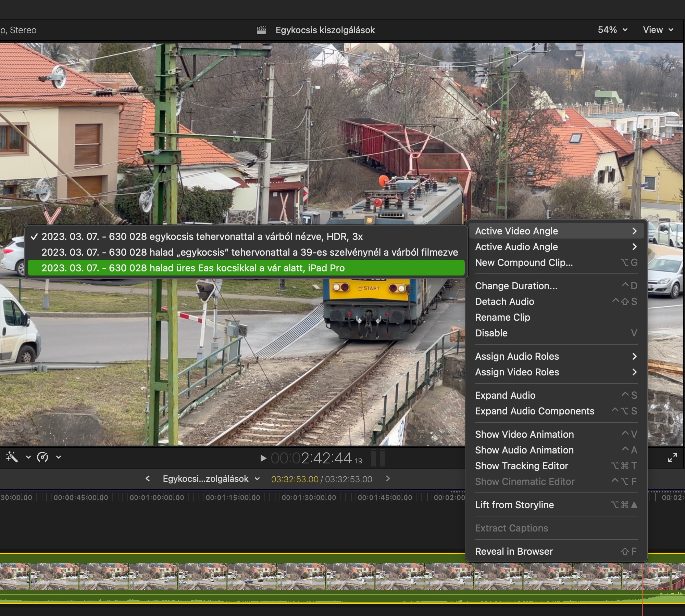The image size is (685, 616).
Task: Choose Expand Audio Components menu item
Action: [556, 411]
